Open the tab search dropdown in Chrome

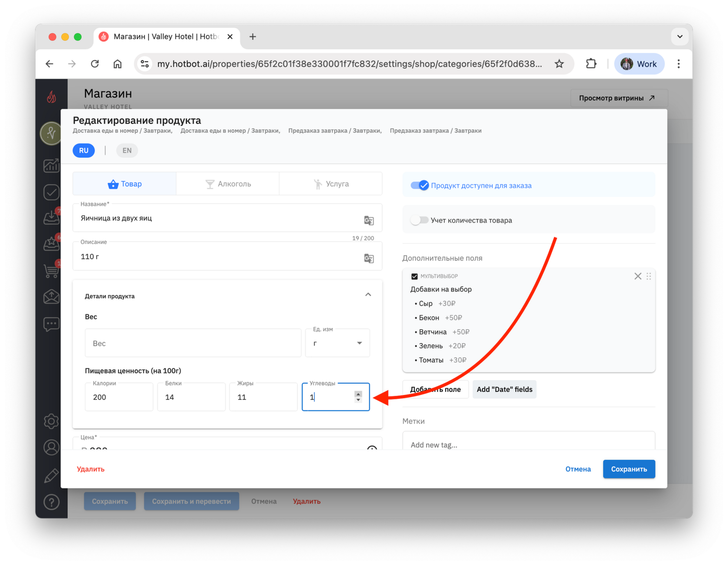click(x=679, y=37)
